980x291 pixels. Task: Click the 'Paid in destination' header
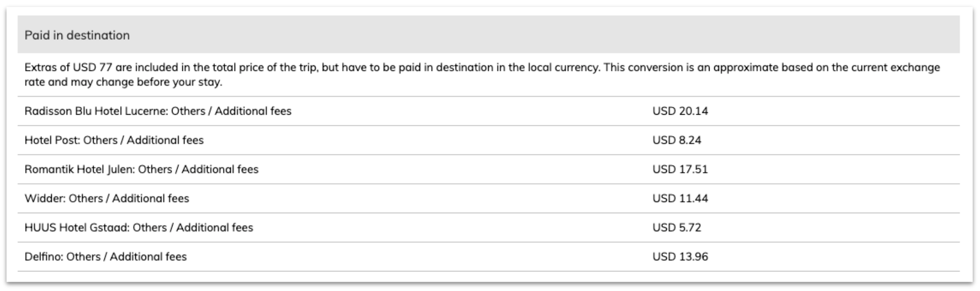(x=77, y=35)
